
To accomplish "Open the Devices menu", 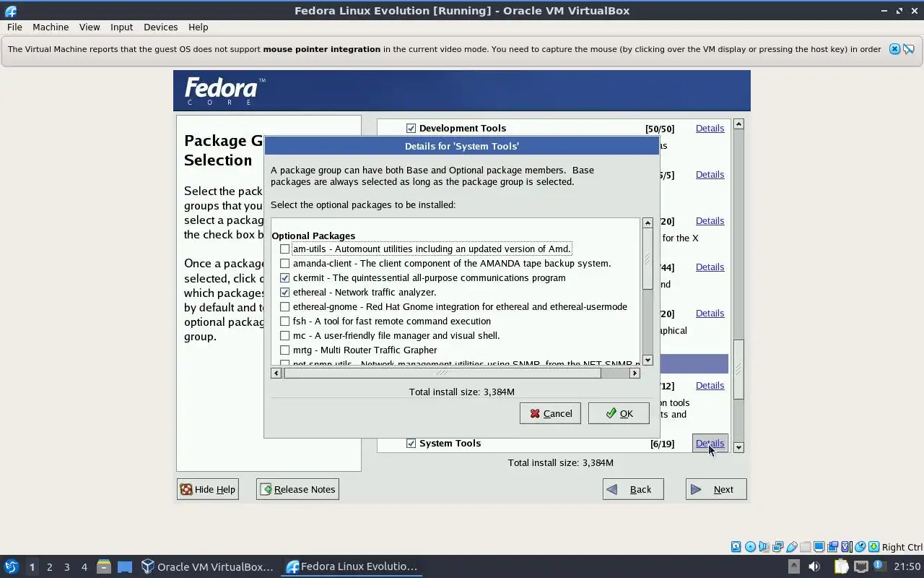I will 160,27.
